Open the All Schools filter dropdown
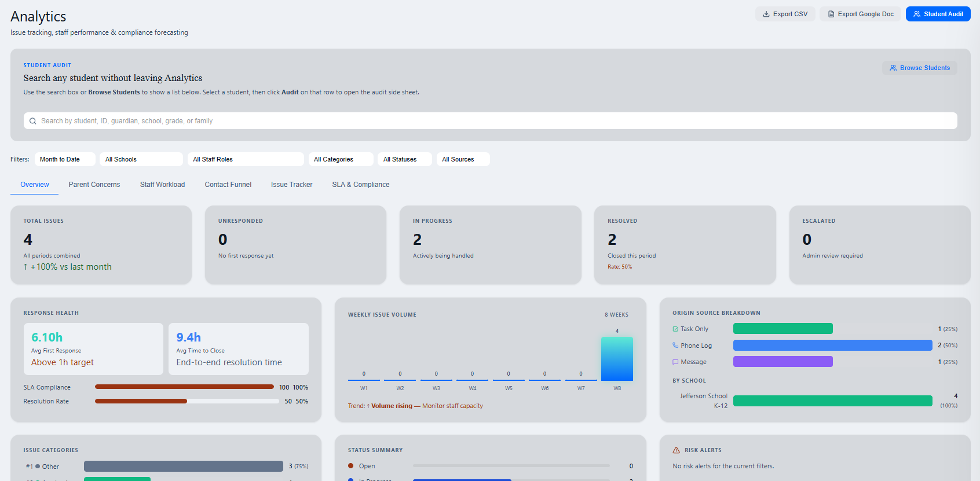The width and height of the screenshot is (980, 481). click(141, 159)
